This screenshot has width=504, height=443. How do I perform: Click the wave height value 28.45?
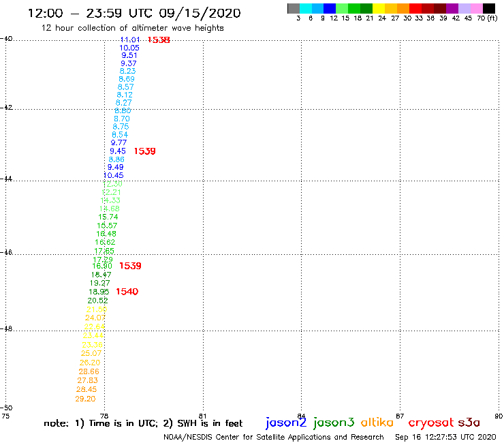point(86,389)
